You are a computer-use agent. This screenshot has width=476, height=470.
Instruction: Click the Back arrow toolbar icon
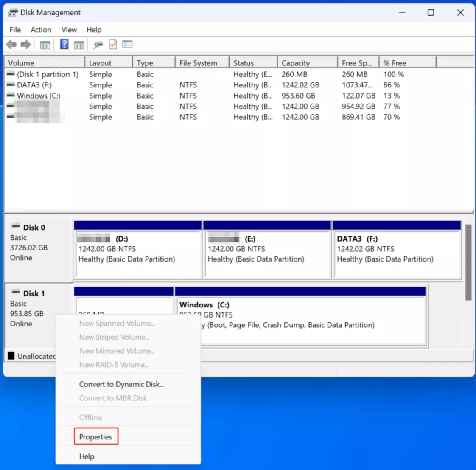11,45
